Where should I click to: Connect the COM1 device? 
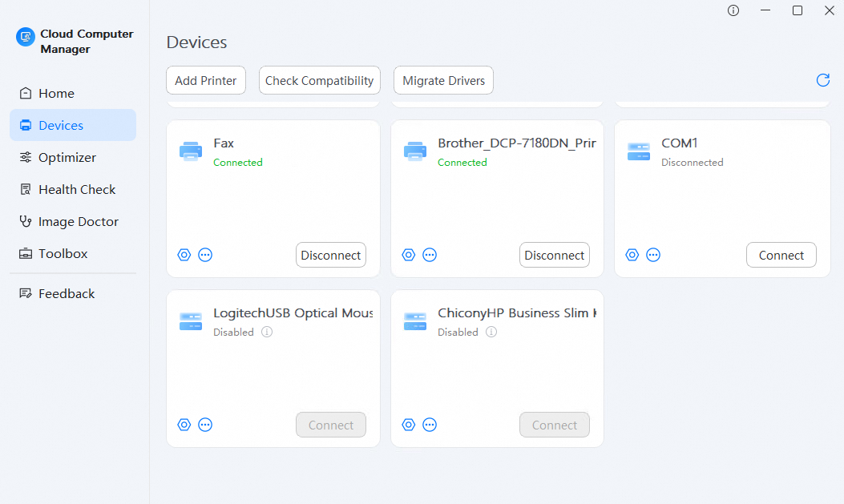(x=781, y=255)
